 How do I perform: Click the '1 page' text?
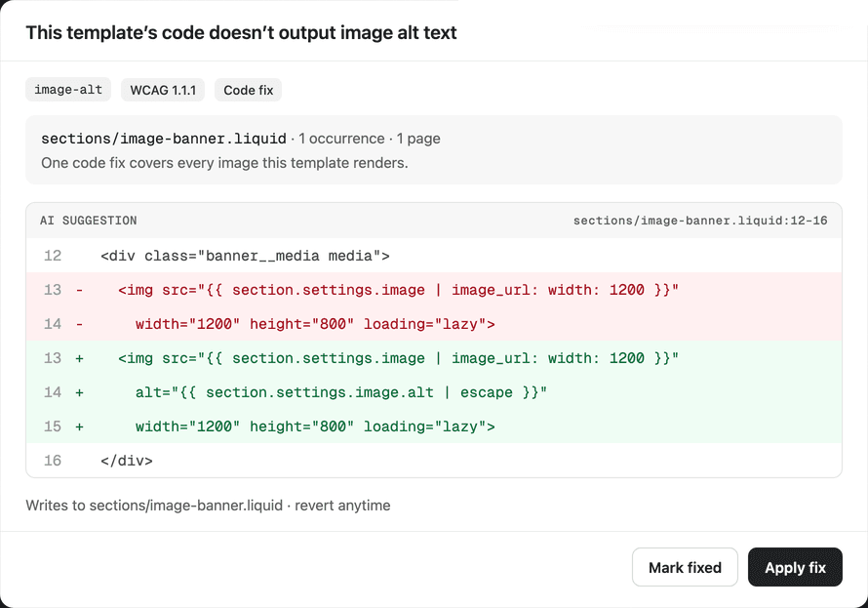pyautogui.click(x=418, y=139)
